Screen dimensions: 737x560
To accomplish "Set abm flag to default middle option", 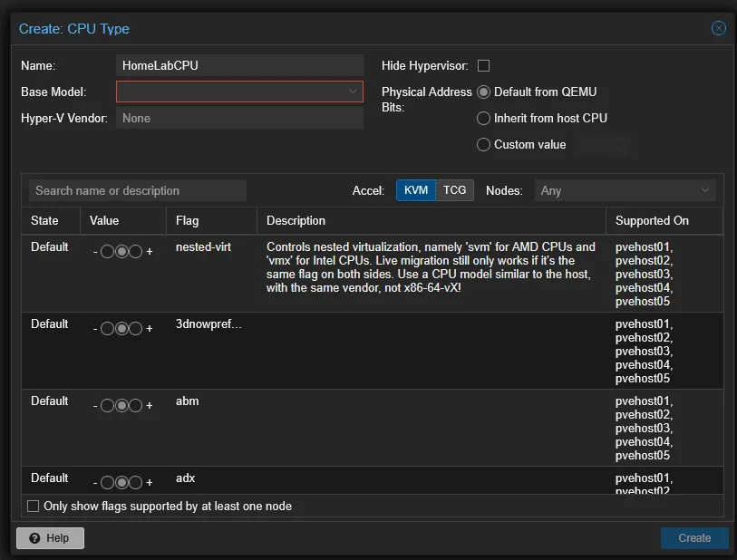I will pyautogui.click(x=121, y=405).
